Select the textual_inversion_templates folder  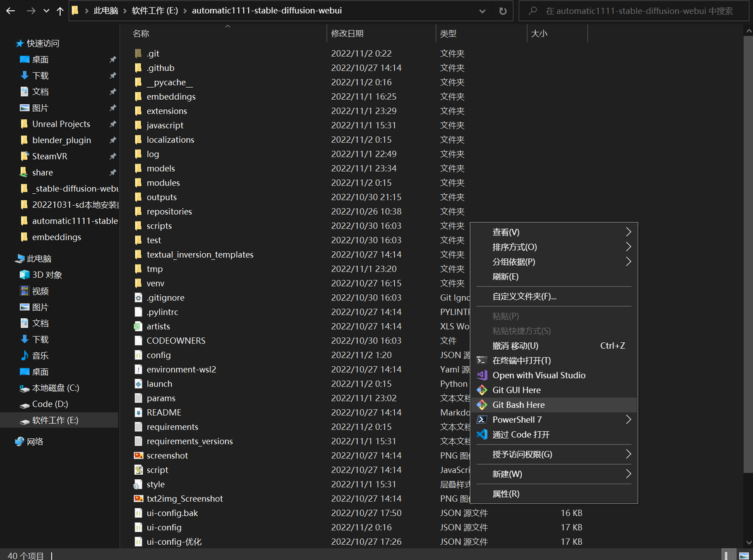200,254
